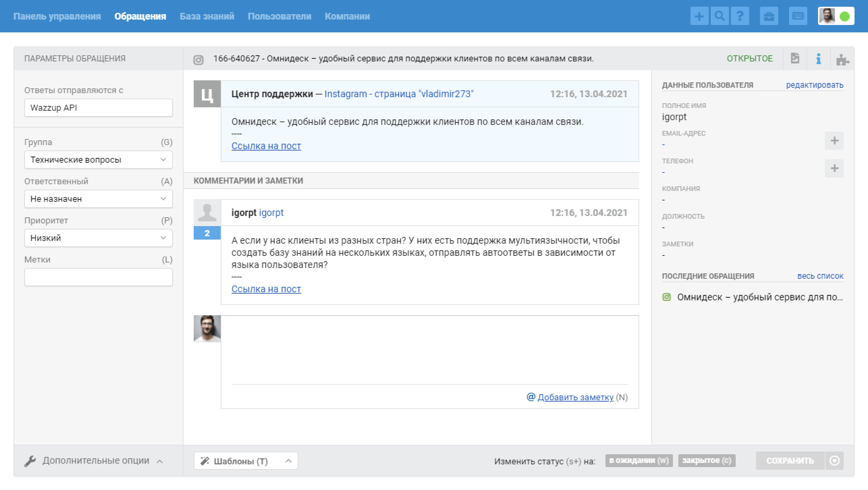Viewport: 868px width, 490px height.
Task: Click the wrench icon for extra options
Action: click(30, 461)
